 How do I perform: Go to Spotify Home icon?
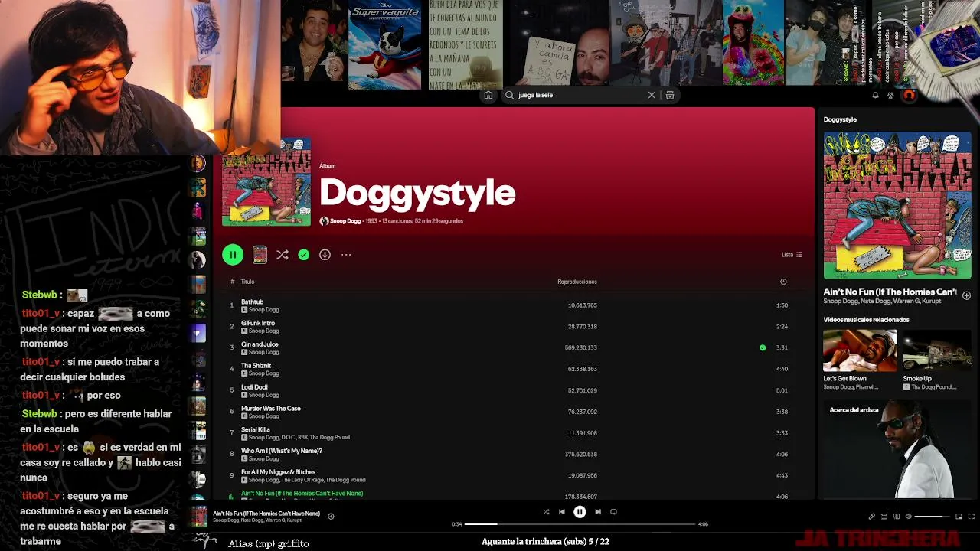488,95
